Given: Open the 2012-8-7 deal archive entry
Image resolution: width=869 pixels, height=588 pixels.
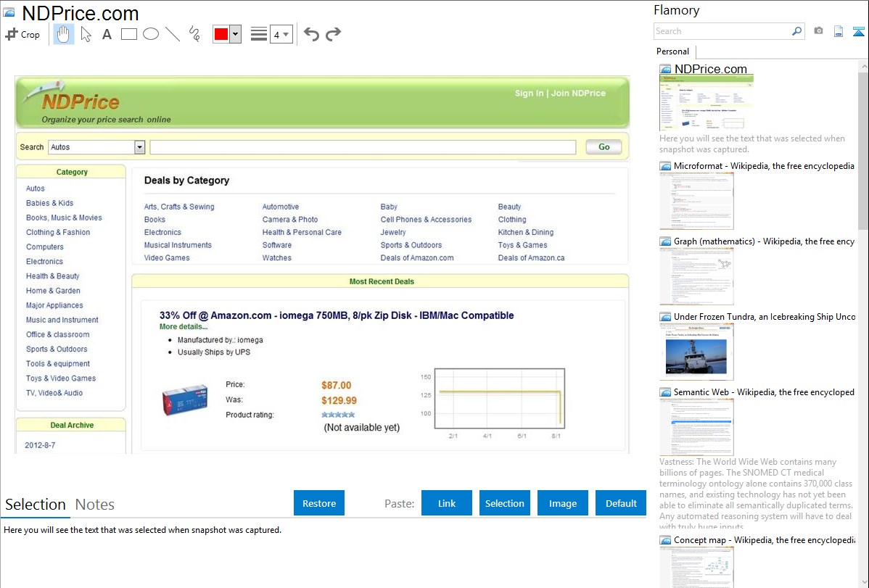Looking at the screenshot, I should (40, 445).
